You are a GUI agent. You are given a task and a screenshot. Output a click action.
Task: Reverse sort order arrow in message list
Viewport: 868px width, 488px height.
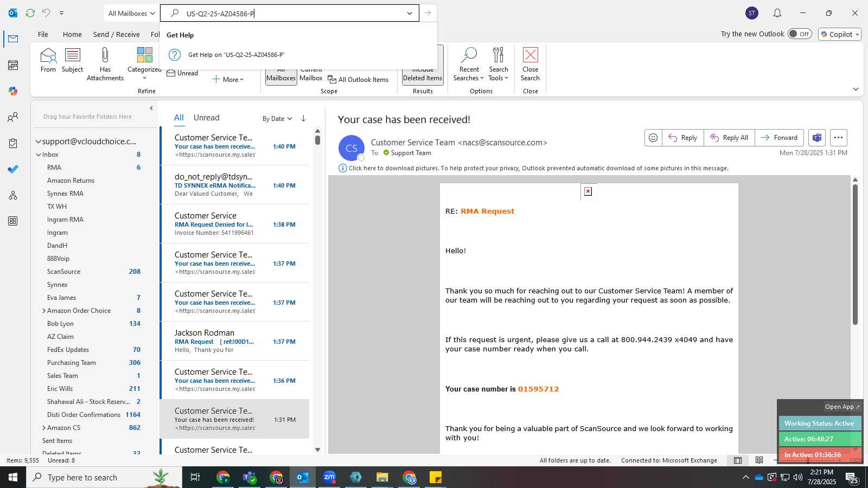pos(304,118)
